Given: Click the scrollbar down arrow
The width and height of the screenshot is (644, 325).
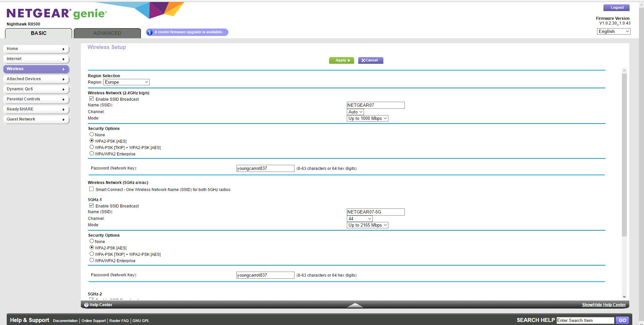Looking at the screenshot, I should point(624,296).
